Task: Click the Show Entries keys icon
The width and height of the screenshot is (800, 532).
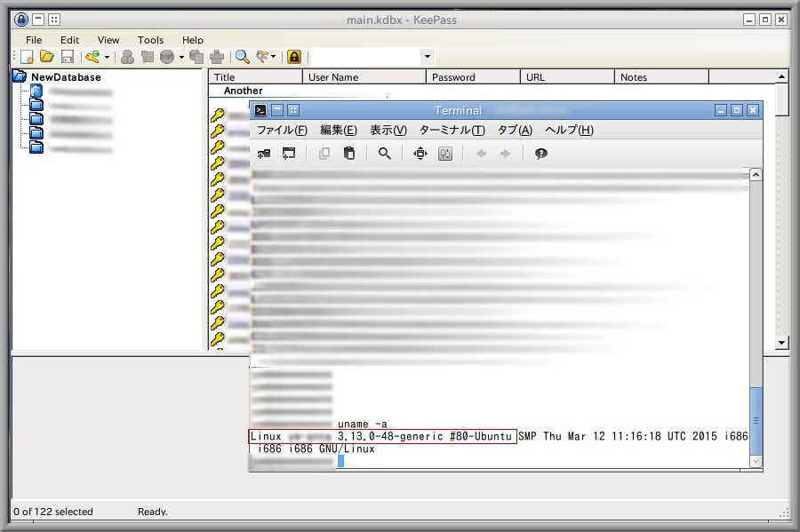Action: click(262, 57)
